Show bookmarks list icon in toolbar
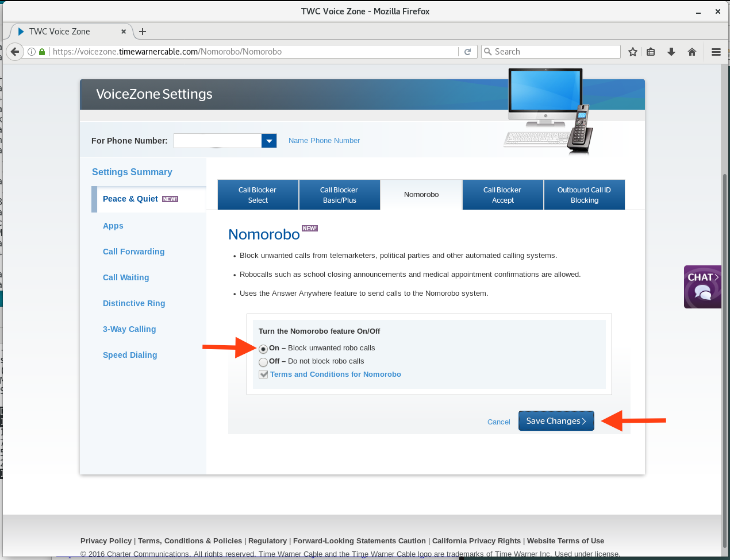The width and height of the screenshot is (730, 560). point(651,52)
